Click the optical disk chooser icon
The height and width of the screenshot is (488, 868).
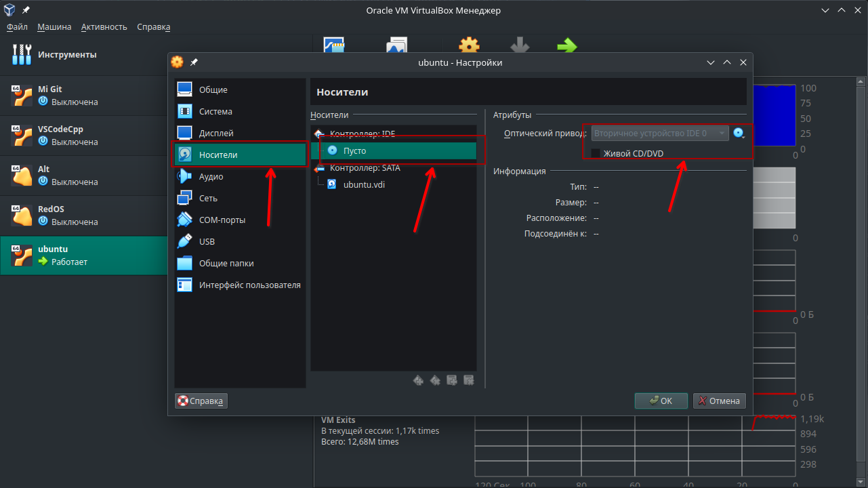pos(739,134)
